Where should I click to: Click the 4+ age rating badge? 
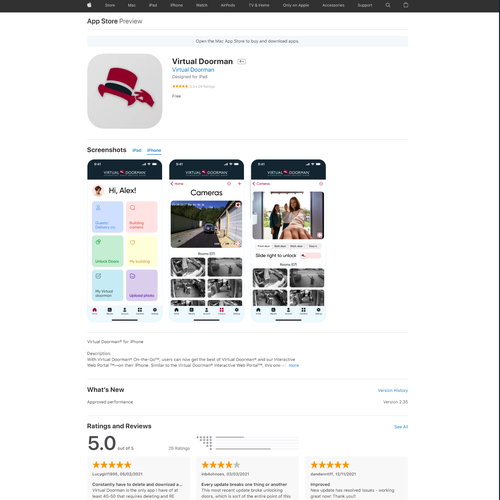[242, 61]
